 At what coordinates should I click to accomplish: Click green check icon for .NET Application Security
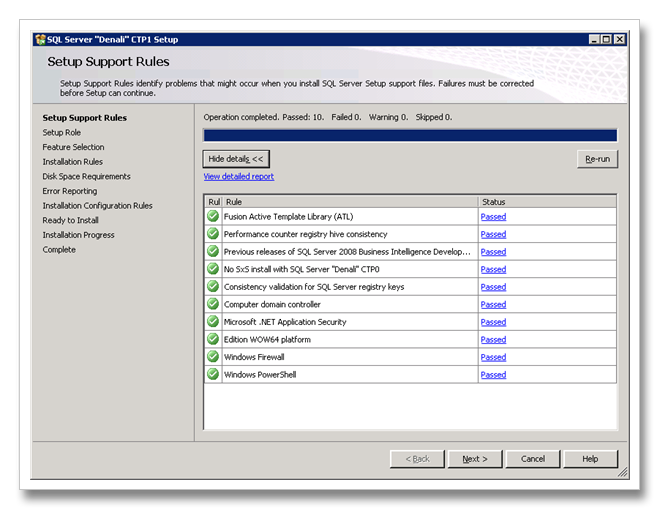click(213, 321)
